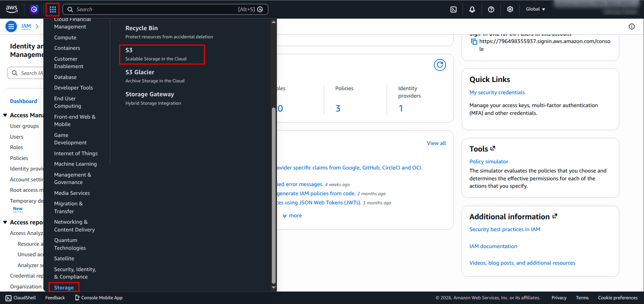Screen dimensions: 644x304
Task: Open Policies in sidebar
Action: pos(19,158)
